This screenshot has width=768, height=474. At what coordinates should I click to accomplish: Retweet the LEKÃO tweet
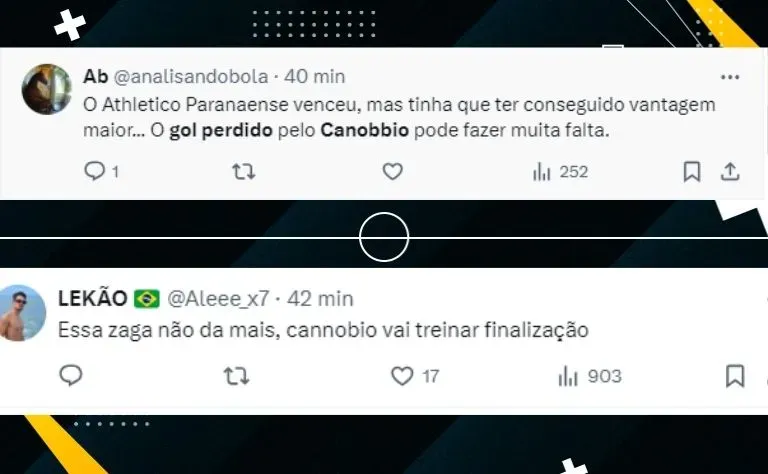[237, 376]
